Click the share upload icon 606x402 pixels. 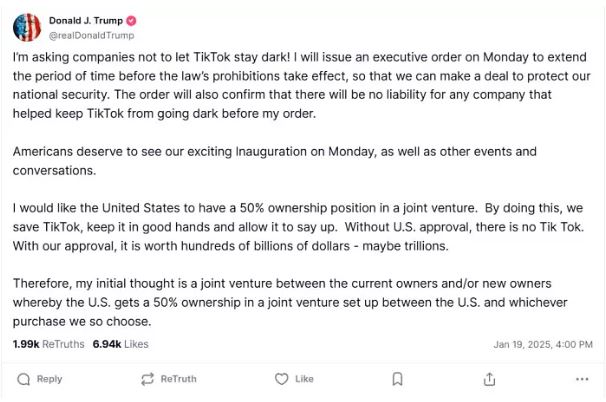[489, 379]
